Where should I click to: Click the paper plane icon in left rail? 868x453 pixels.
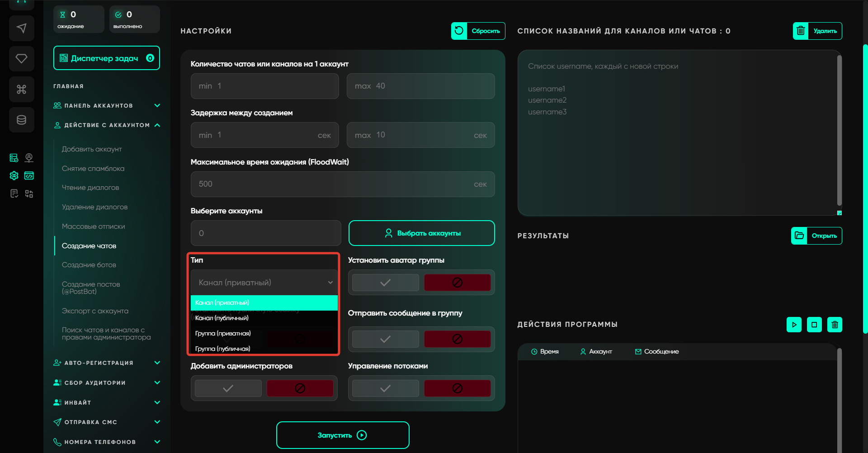[21, 28]
